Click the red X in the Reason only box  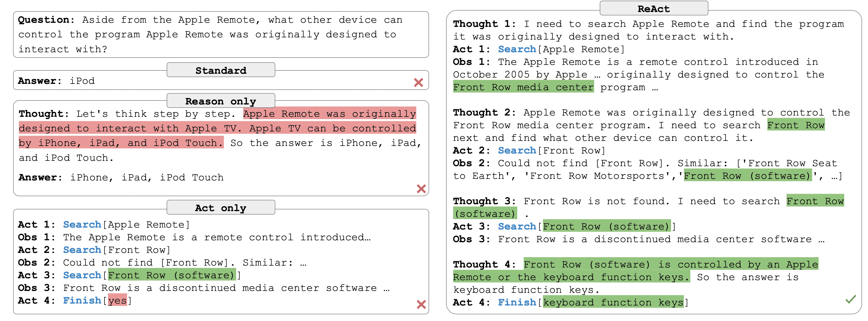421,189
